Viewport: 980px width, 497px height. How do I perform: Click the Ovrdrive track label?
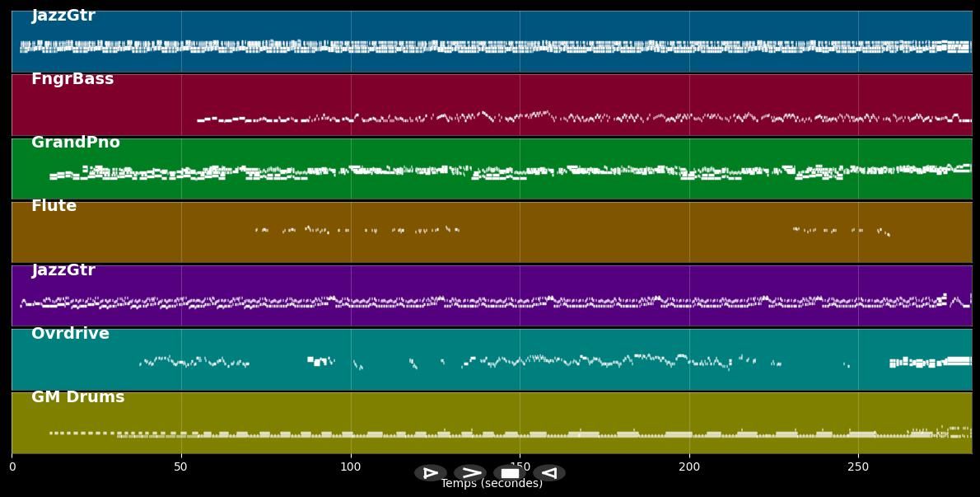(x=70, y=334)
